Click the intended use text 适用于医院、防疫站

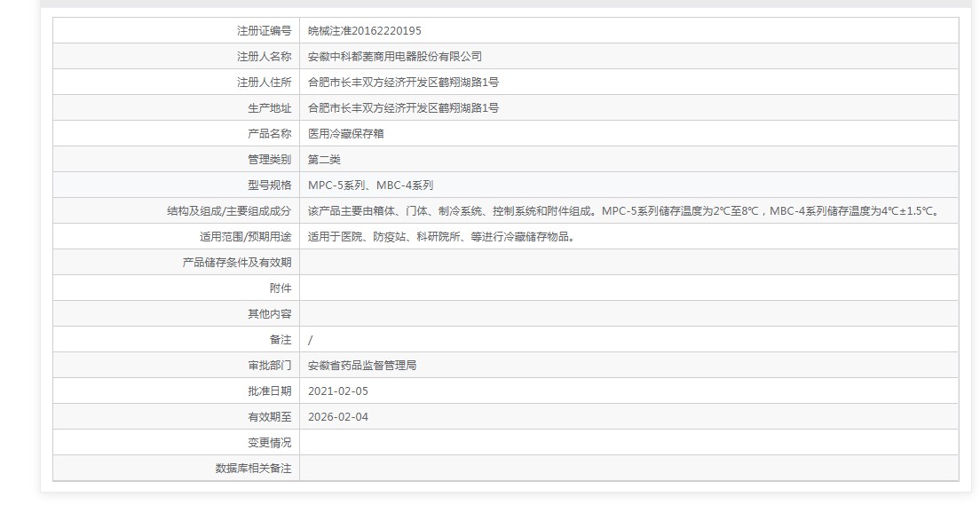pyautogui.click(x=441, y=237)
